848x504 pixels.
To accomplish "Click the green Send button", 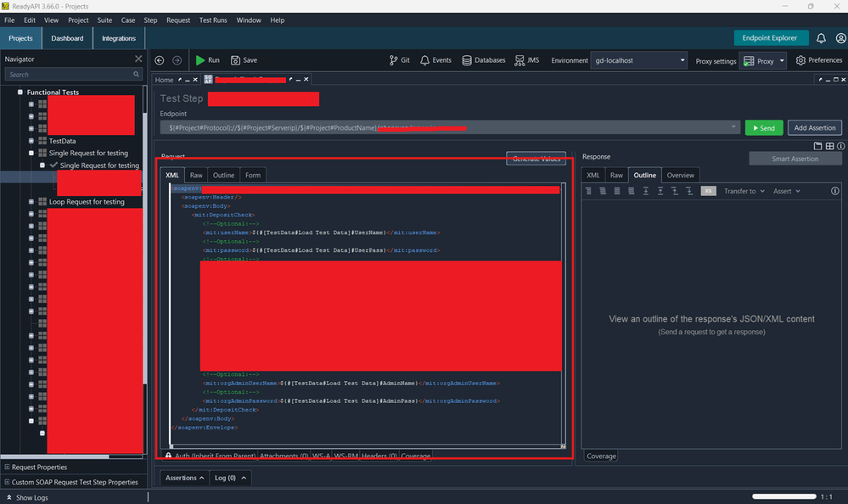I will [764, 127].
